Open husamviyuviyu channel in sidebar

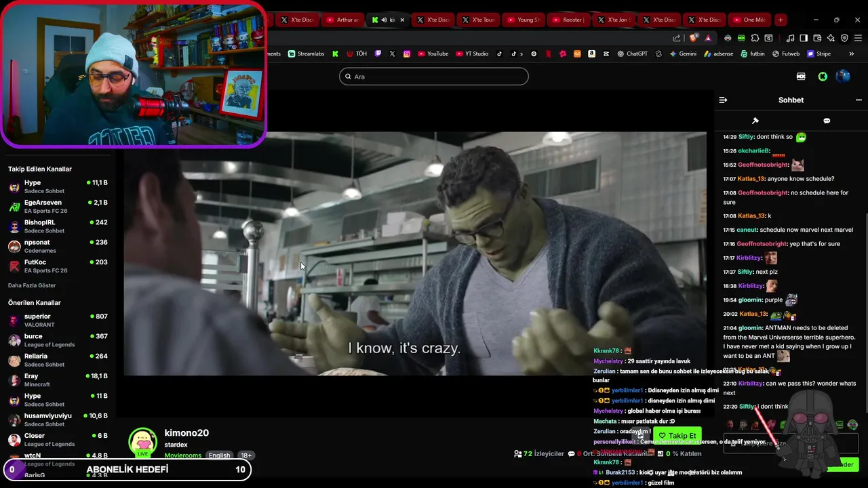[58, 420]
